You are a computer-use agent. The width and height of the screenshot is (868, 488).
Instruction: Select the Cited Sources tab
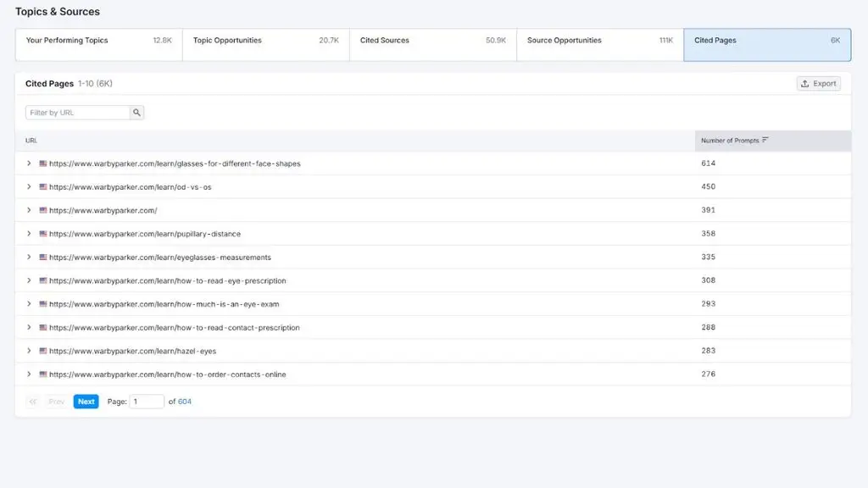coord(433,45)
